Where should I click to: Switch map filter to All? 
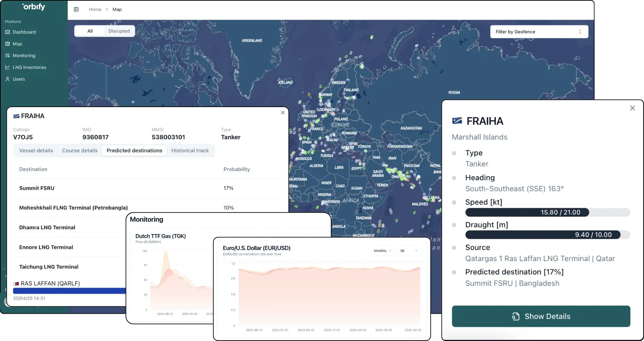pos(90,31)
